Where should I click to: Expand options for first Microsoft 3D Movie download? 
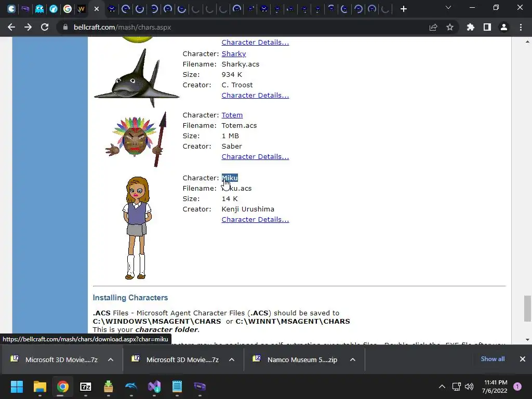pyautogui.click(x=111, y=360)
